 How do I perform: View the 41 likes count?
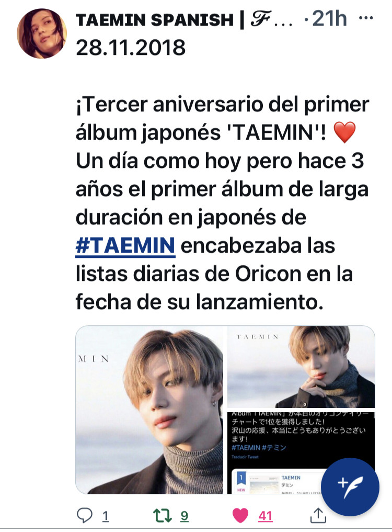pyautogui.click(x=266, y=516)
